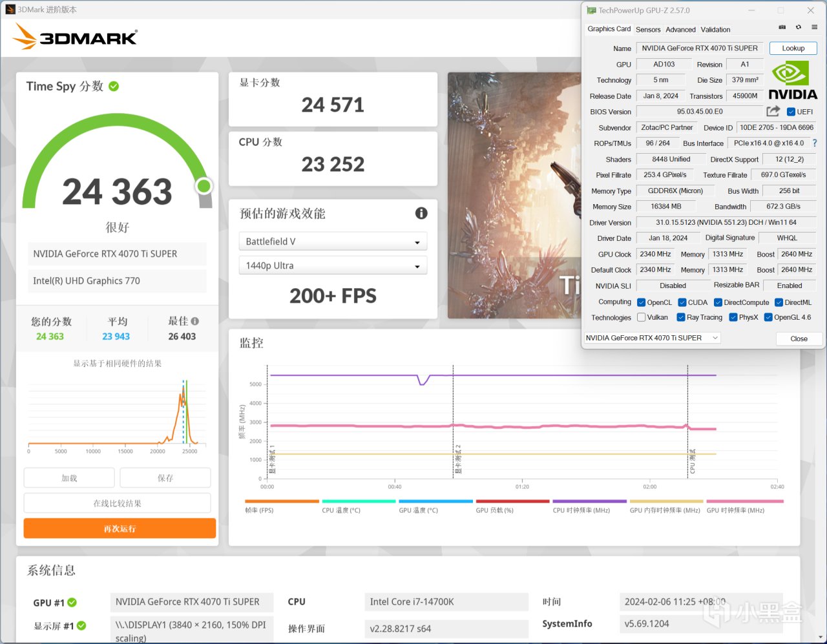The height and width of the screenshot is (644, 827).
Task: Click the info icon beside 最佳
Action: click(195, 321)
